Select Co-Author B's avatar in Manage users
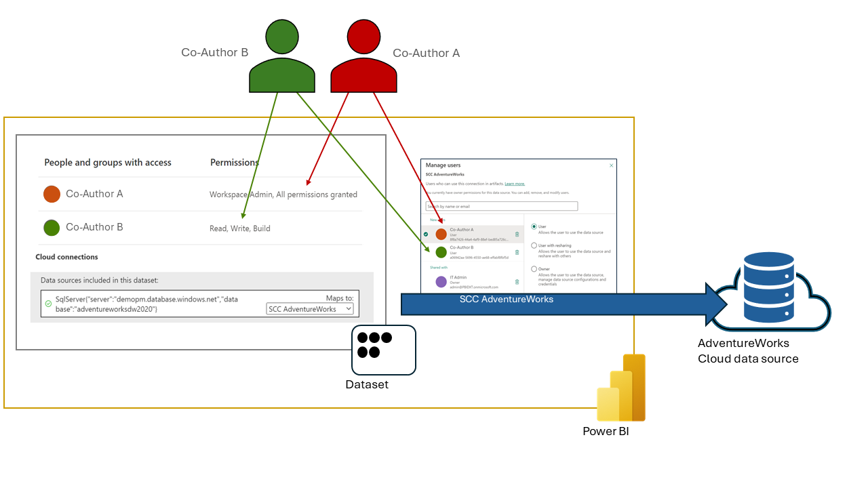 [441, 252]
